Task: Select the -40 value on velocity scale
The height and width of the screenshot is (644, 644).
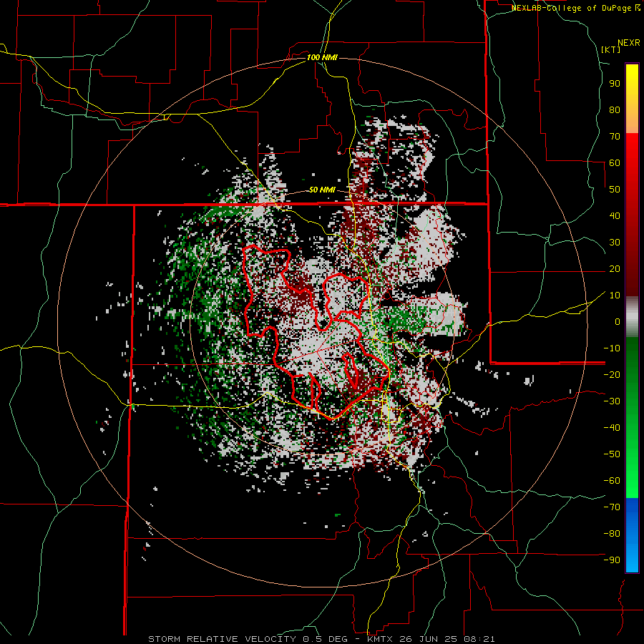Action: (x=612, y=428)
